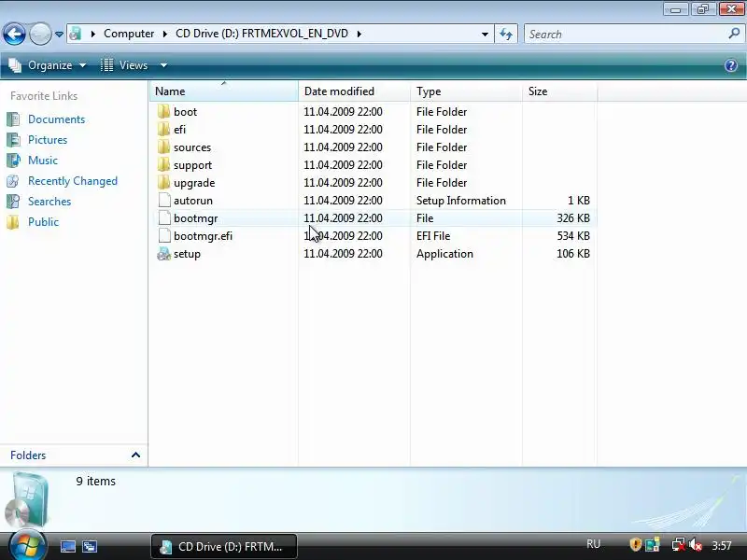Activate CD Drive (D:) taskbar button
747x560 pixels.
point(224,546)
